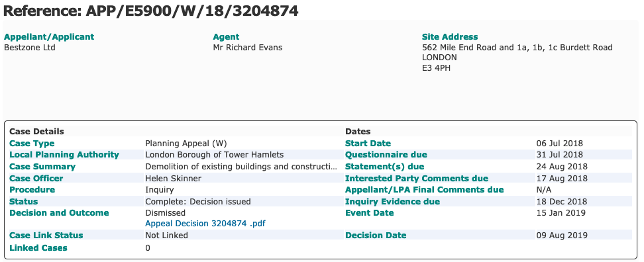644x262 pixels.
Task: Click the Bestzone Ltd applicant name
Action: [x=30, y=48]
